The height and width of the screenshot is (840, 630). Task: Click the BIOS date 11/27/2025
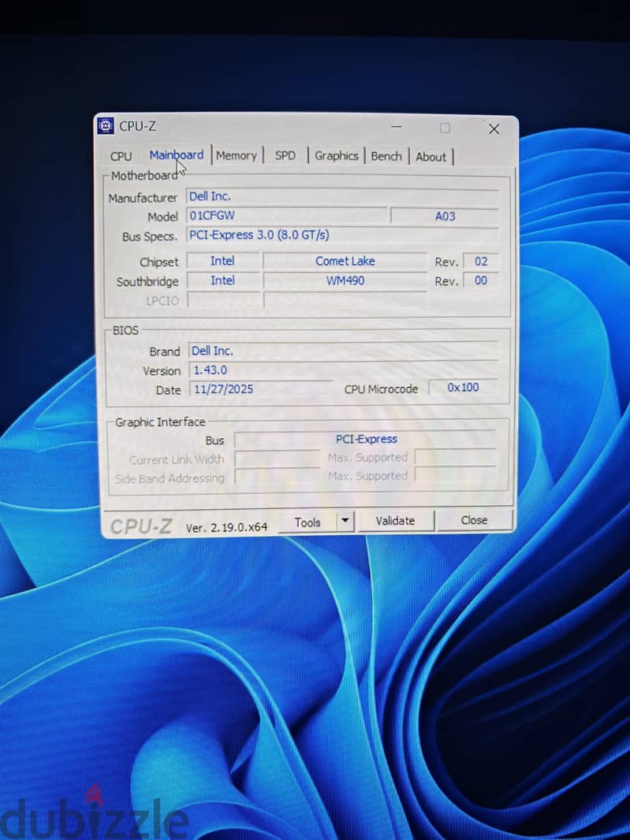260,389
